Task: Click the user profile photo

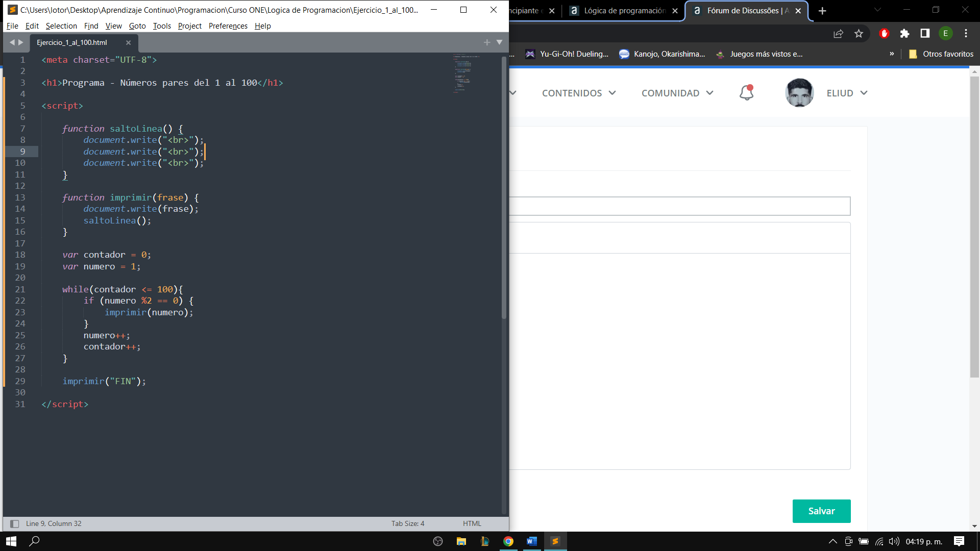Action: click(x=799, y=93)
